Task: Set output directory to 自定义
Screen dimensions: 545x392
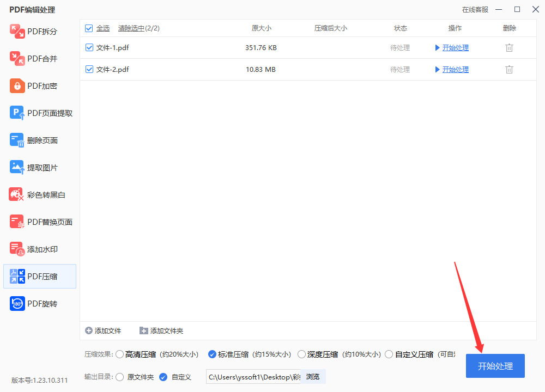Action: (x=163, y=377)
